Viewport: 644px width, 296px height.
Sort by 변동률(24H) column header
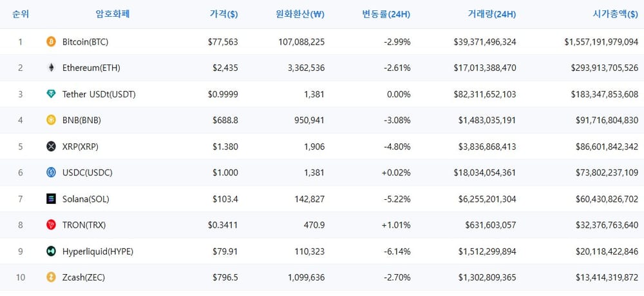(x=386, y=14)
